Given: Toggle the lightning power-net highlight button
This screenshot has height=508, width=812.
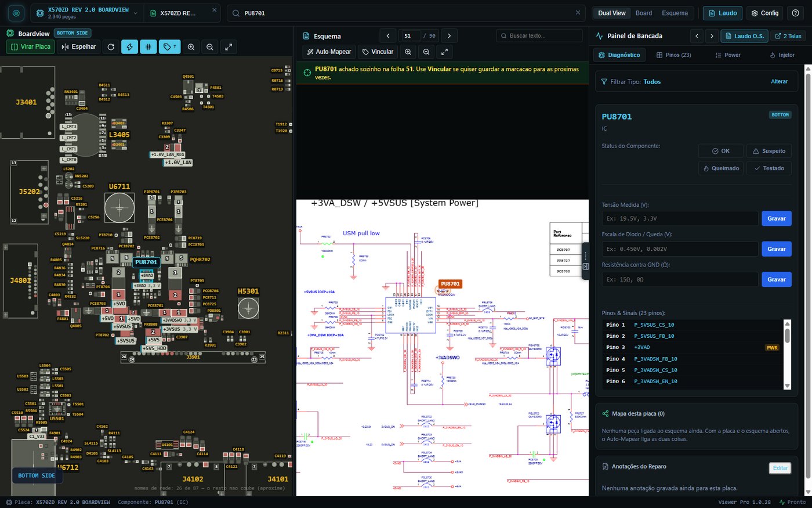Looking at the screenshot, I should pyautogui.click(x=129, y=47).
